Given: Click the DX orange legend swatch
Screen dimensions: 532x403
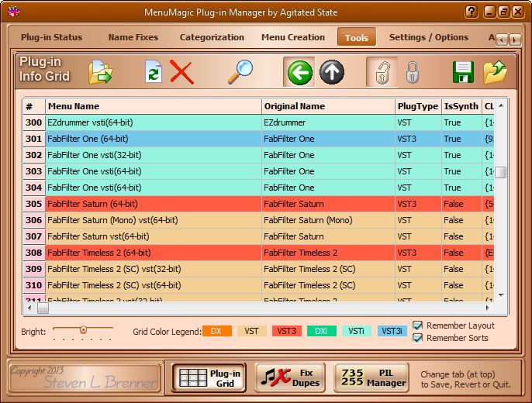Looking at the screenshot, I should 217,331.
